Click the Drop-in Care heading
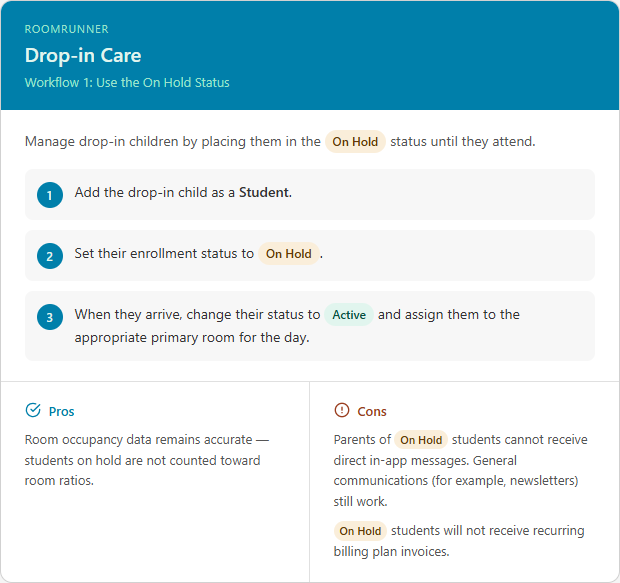Viewport: 620px width, 583px height. 83,55
